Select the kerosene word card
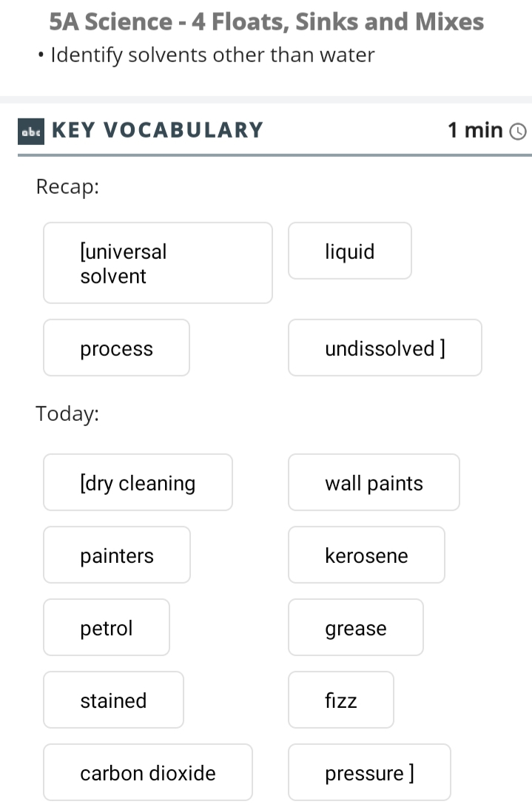The width and height of the screenshot is (532, 810). 366,555
